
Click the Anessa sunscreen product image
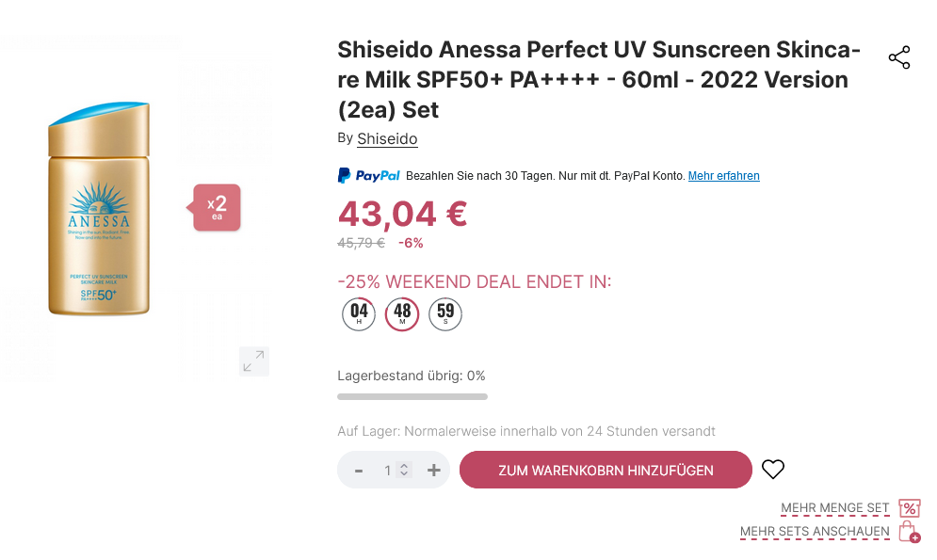tap(99, 209)
